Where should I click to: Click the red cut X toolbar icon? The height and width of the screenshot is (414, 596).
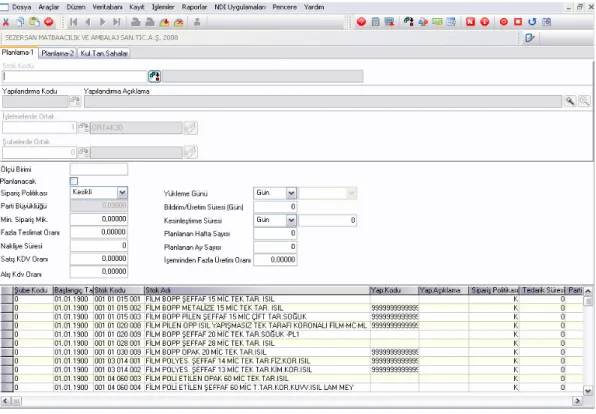pos(6,22)
